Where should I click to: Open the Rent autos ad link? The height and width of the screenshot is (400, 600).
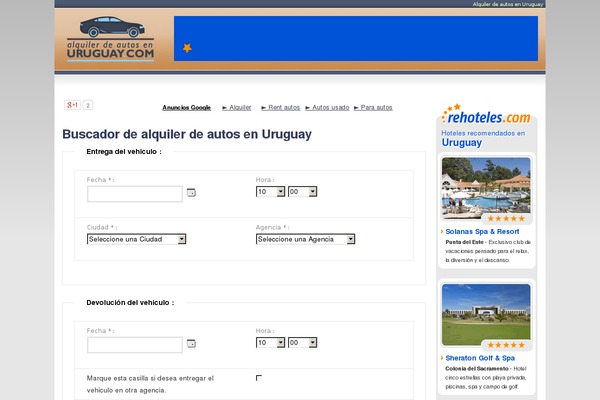pyautogui.click(x=280, y=108)
